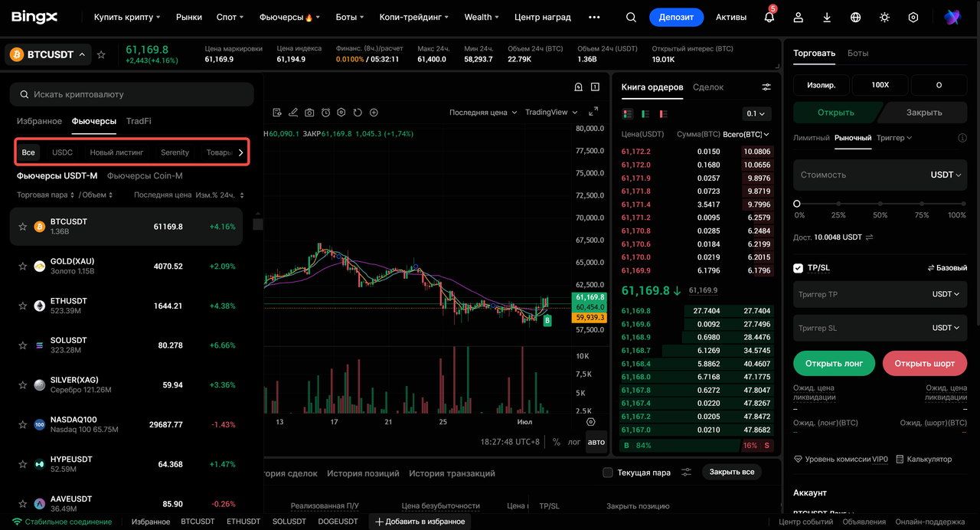Favorite ETHUSDT with its star

tap(23, 306)
